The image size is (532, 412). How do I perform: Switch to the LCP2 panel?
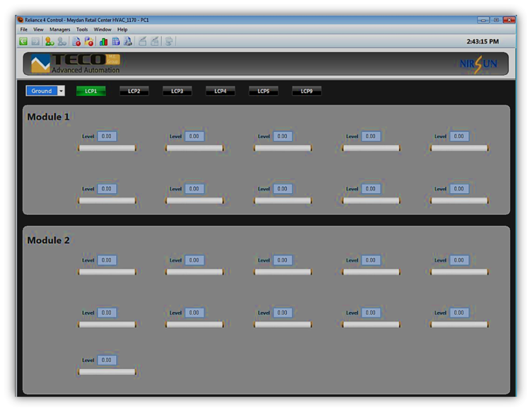134,91
